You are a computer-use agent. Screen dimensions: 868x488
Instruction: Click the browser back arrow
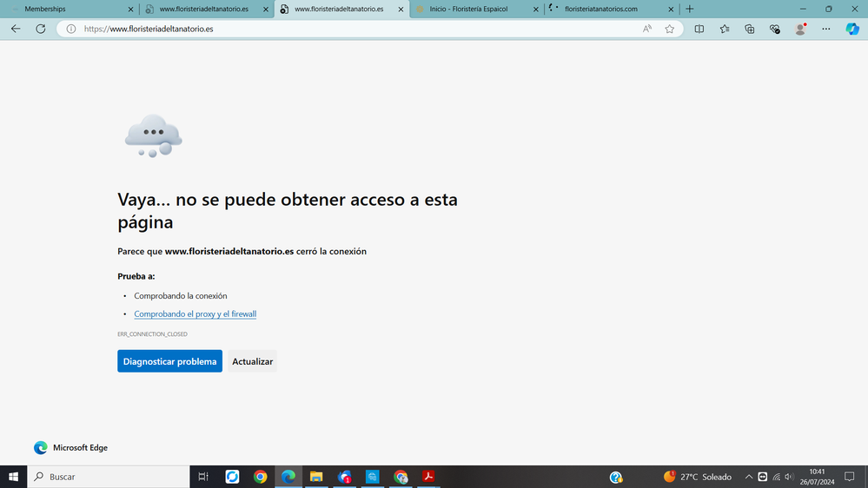click(16, 29)
